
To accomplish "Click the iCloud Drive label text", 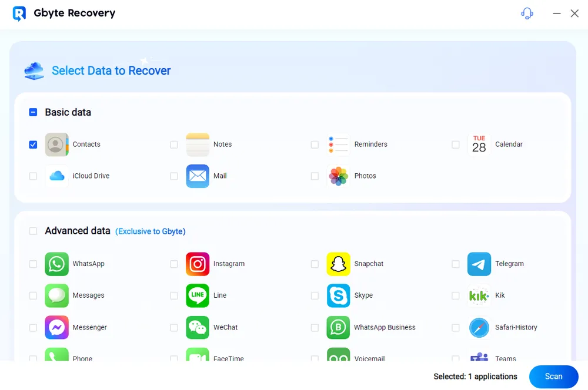I will [91, 176].
